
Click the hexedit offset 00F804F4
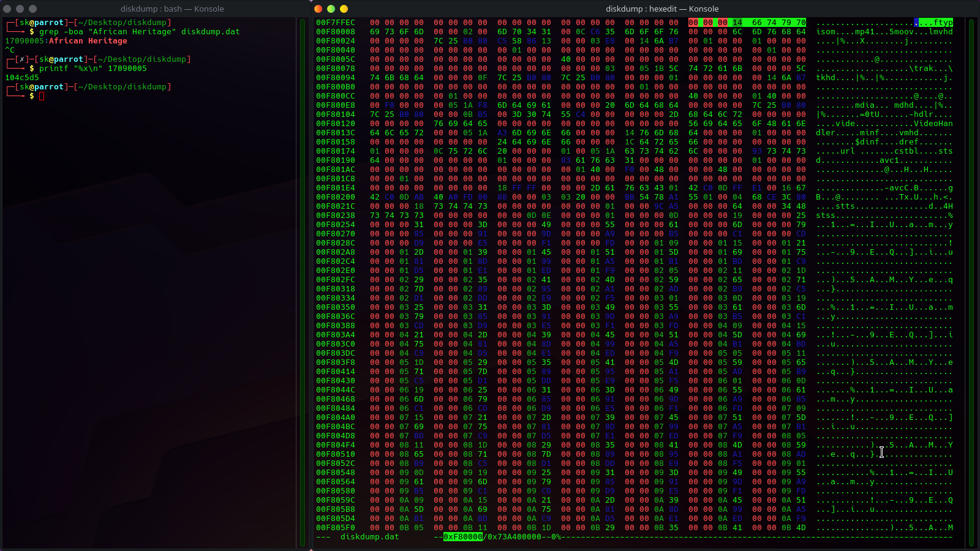336,445
